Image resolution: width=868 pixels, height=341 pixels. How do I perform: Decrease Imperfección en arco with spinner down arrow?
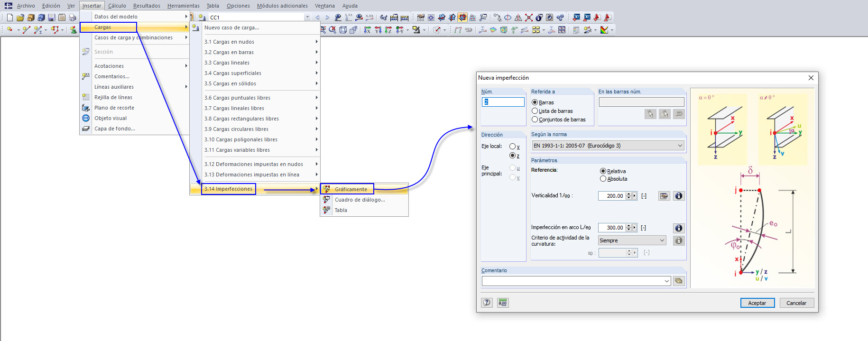[628, 230]
